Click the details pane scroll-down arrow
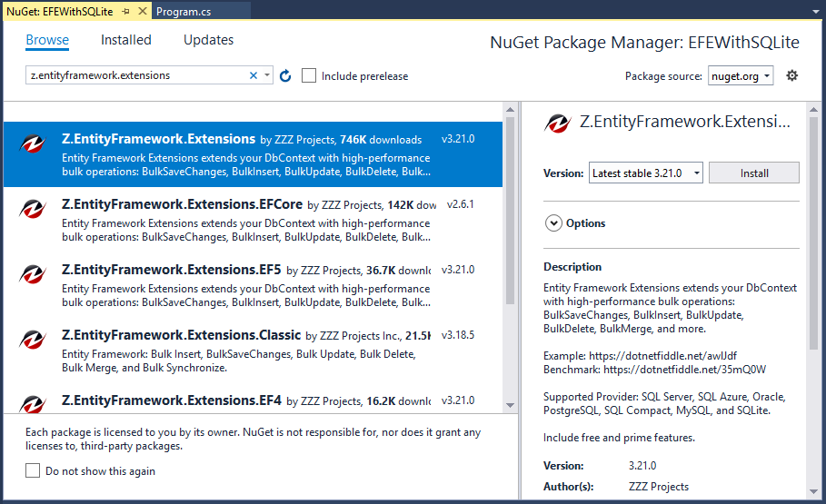826x504 pixels. point(814,491)
